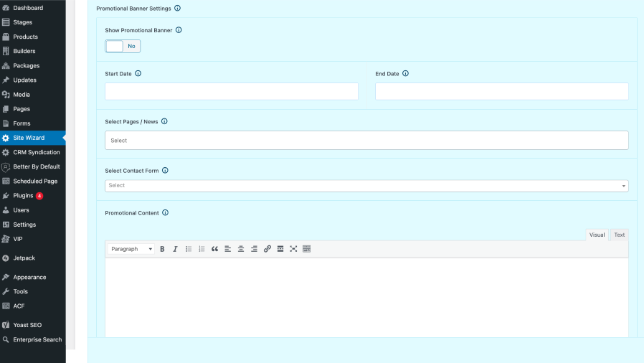
Task: Click the Start Date input field
Action: (x=231, y=91)
